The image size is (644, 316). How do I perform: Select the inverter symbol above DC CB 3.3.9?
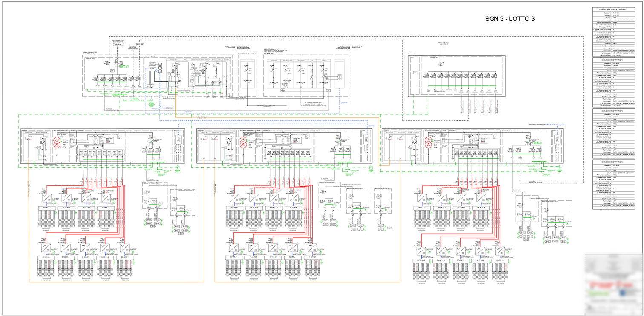[124, 248]
